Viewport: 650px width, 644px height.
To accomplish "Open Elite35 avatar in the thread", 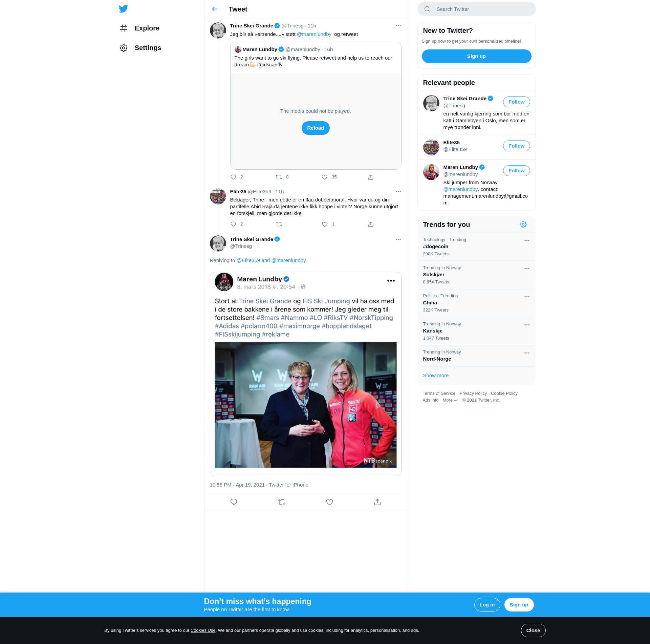I will point(218,196).
